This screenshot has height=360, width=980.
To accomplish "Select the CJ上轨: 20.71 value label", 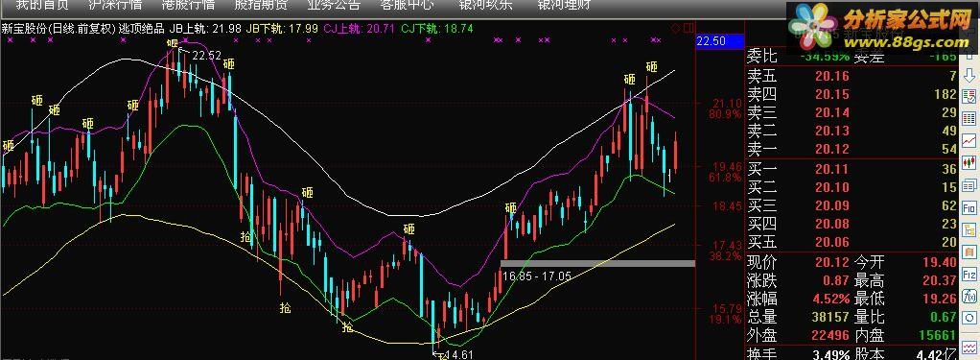I will (360, 28).
